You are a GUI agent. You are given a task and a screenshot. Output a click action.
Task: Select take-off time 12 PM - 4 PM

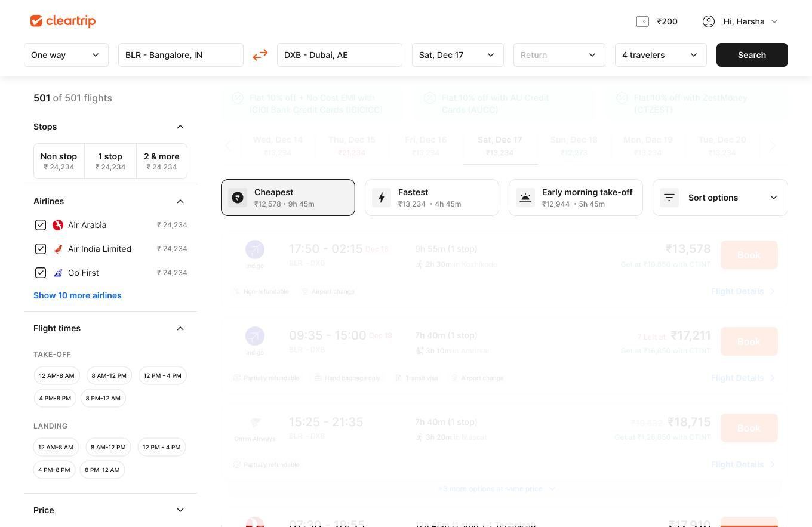pos(162,375)
